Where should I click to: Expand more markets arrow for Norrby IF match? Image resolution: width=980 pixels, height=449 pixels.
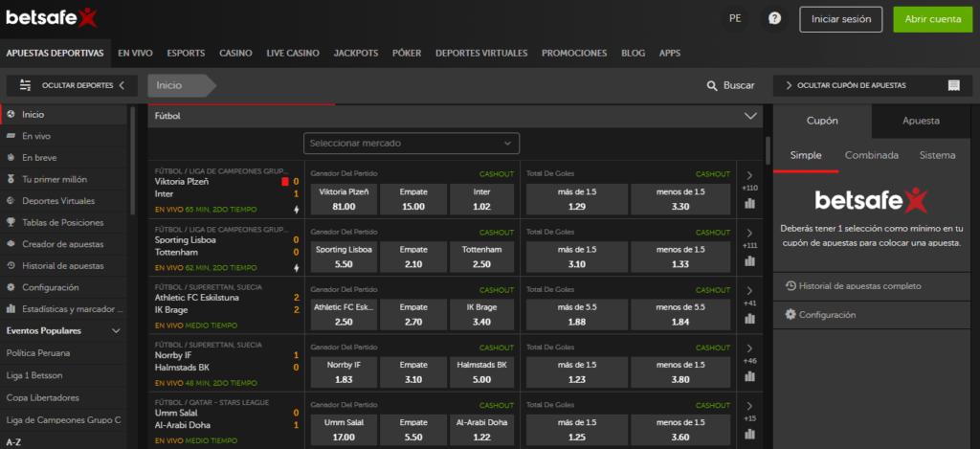tap(750, 348)
